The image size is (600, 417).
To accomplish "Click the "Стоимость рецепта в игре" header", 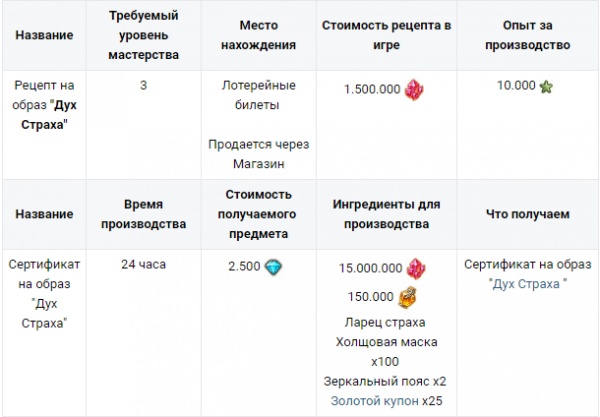I will (386, 34).
